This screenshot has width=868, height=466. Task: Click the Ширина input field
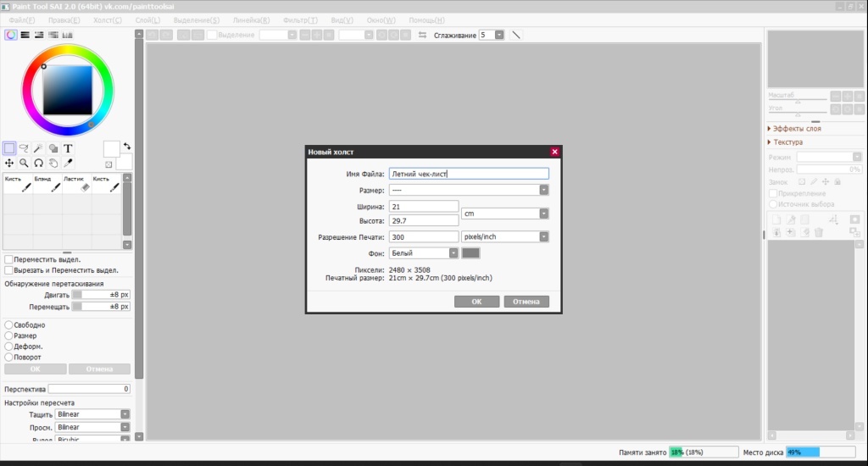(424, 207)
